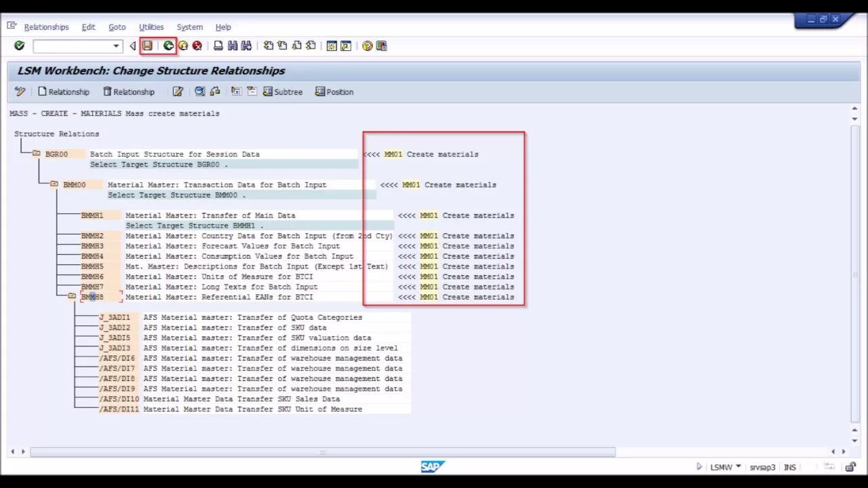Collapse the BMM00 folder node

tap(54, 184)
